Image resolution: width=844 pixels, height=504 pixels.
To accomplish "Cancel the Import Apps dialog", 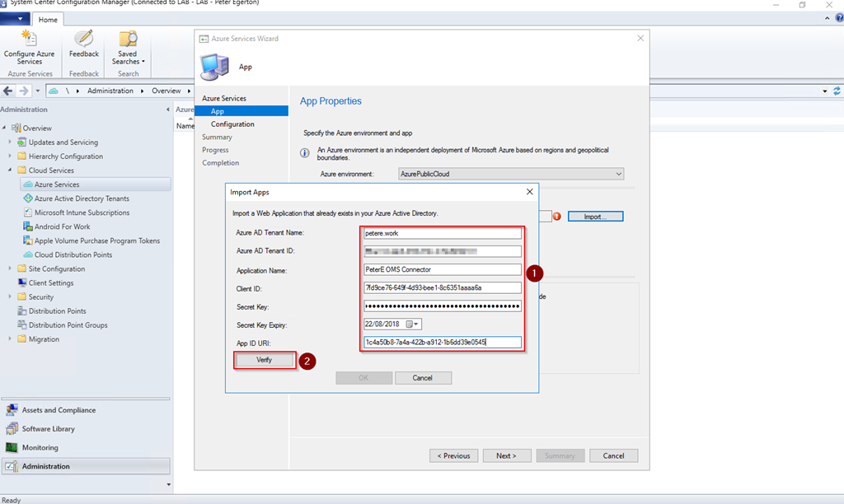I will coord(423,378).
